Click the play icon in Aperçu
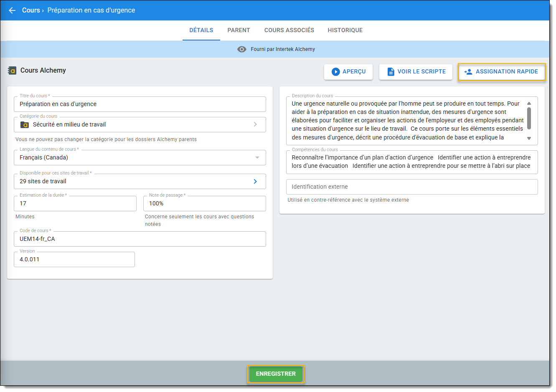Screen dimensions: 556x392 tap(335, 72)
